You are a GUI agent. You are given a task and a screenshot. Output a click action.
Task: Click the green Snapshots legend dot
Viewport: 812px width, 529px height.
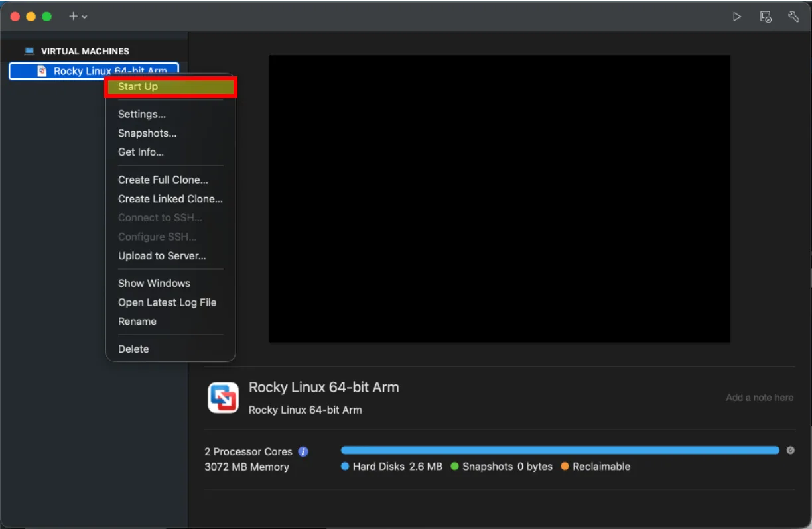point(454,467)
